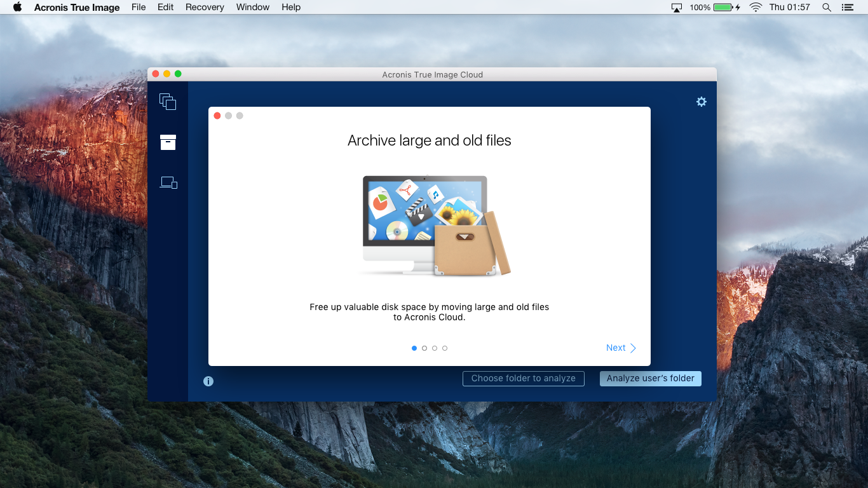
Task: Open the Wi-Fi status menu
Action: point(756,8)
